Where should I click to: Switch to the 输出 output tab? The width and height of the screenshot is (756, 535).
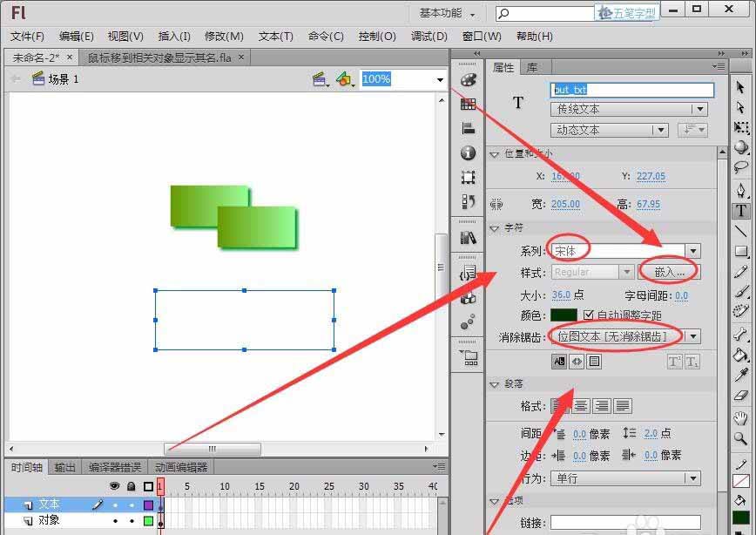click(64, 467)
